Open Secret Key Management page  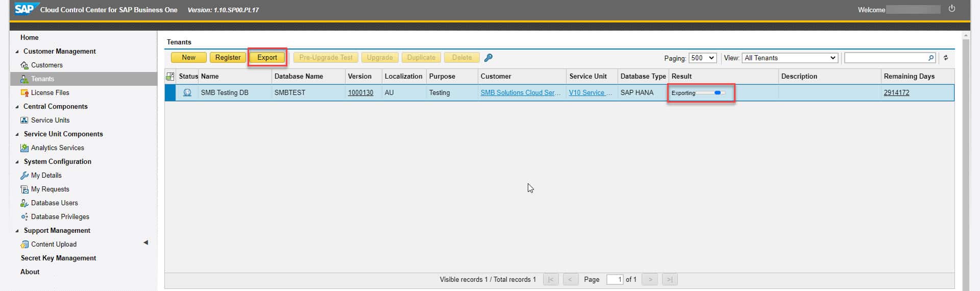pos(58,258)
